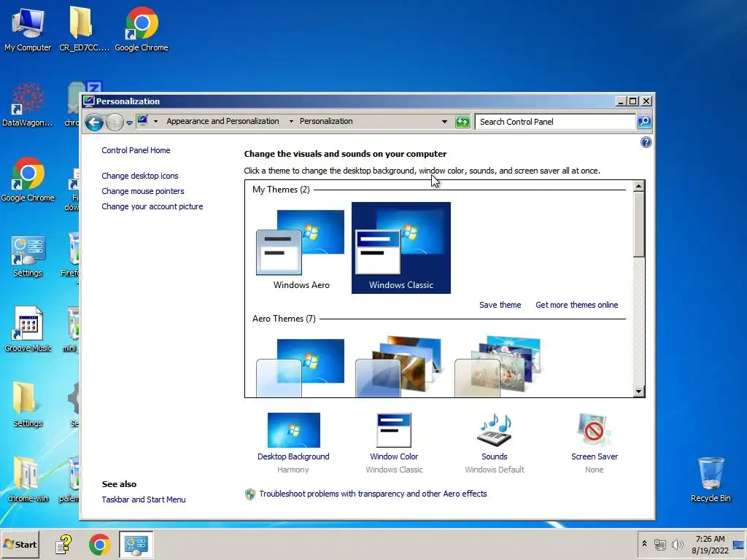
Task: Select the first Aero theme thumbnail with Windows logo
Action: (x=301, y=367)
